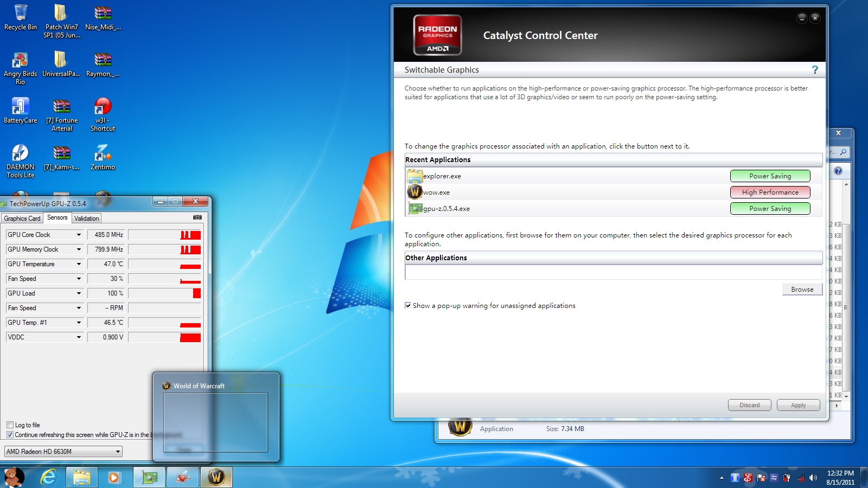Click the GPU Core Clock 485.0 MHz value
Image resolution: width=868 pixels, height=488 pixels.
click(x=106, y=235)
